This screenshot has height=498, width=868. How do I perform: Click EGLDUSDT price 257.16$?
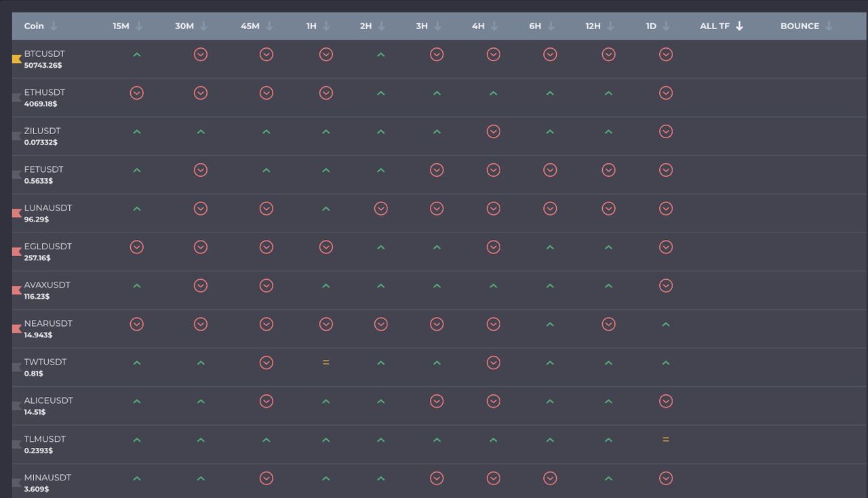pyautogui.click(x=37, y=258)
